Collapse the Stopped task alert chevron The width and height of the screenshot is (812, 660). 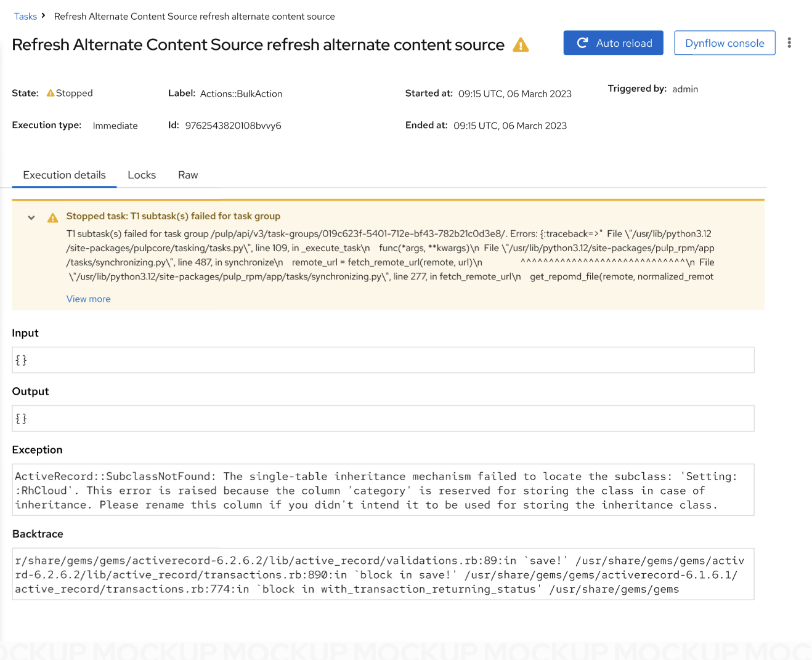(x=31, y=217)
